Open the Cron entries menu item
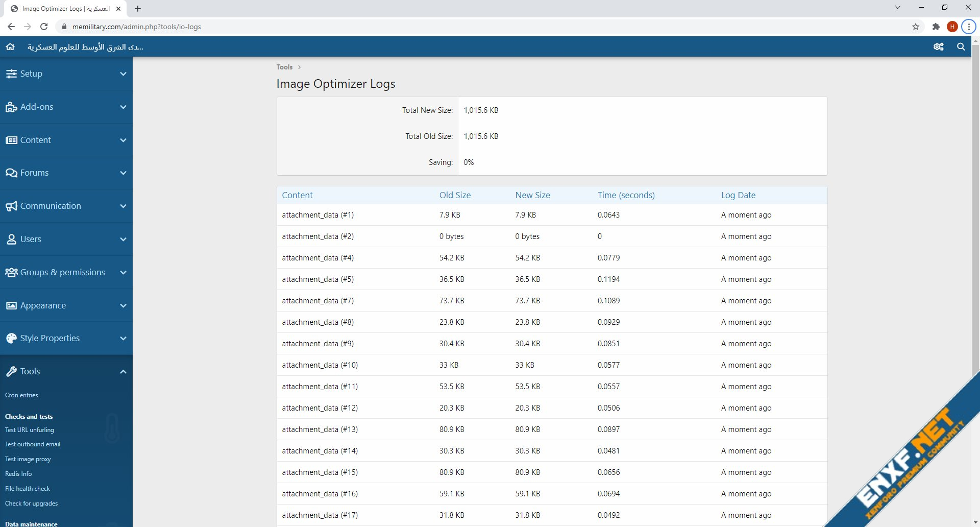Viewport: 980px width, 527px height. point(21,395)
